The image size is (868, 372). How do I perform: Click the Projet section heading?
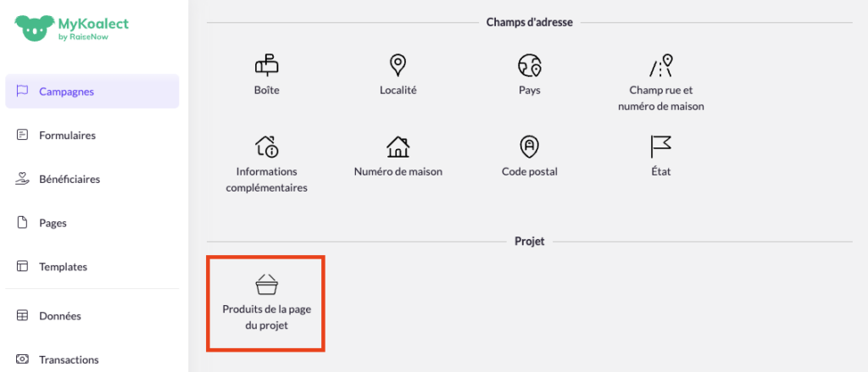point(529,242)
